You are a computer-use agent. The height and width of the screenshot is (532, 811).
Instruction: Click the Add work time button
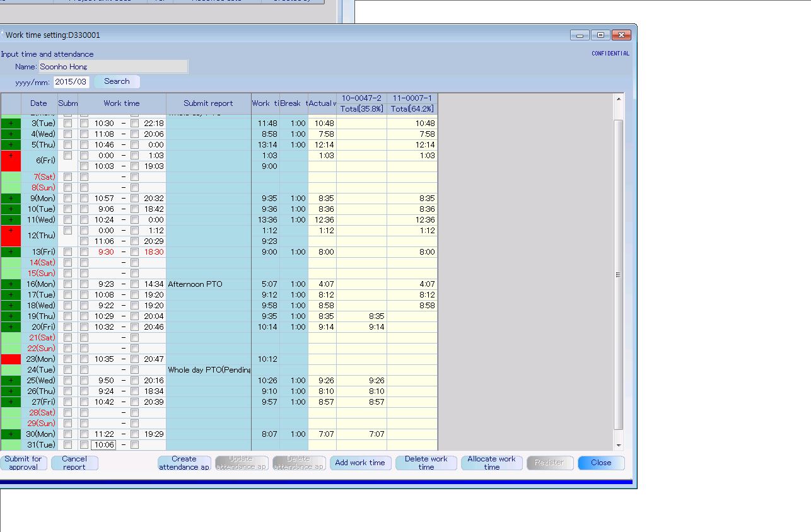click(x=360, y=463)
